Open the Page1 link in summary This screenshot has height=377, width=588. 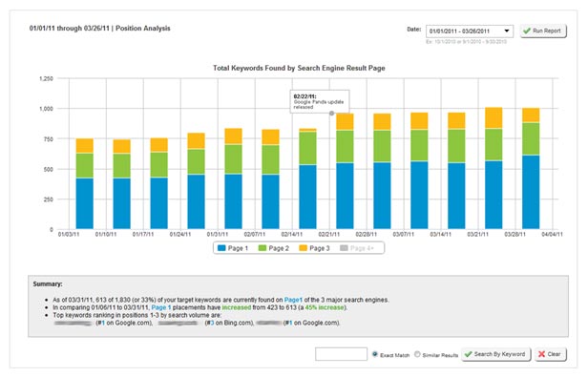(293, 300)
